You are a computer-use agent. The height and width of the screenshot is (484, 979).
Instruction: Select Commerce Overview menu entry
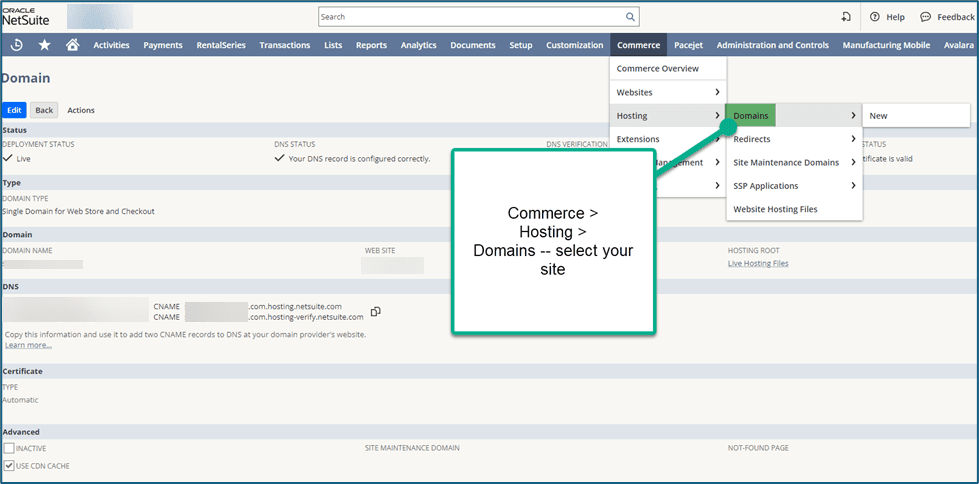[669, 69]
